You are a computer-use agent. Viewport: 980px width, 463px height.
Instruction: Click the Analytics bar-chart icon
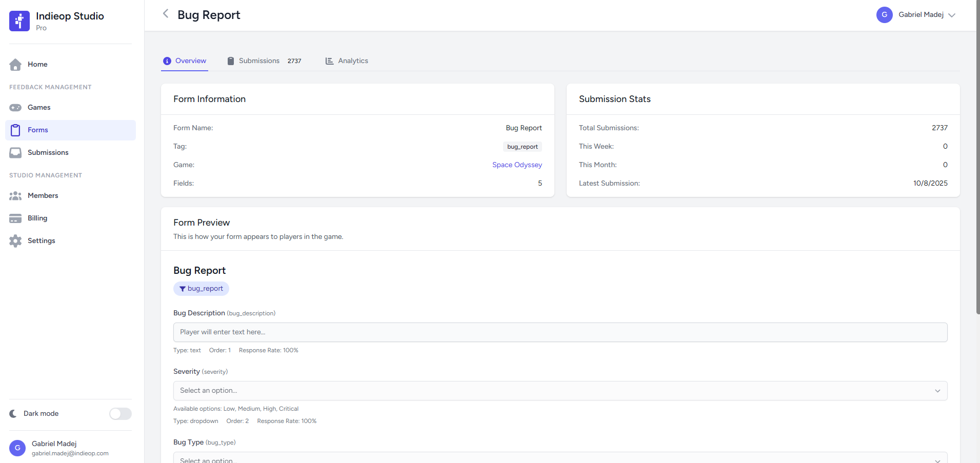[x=329, y=61]
